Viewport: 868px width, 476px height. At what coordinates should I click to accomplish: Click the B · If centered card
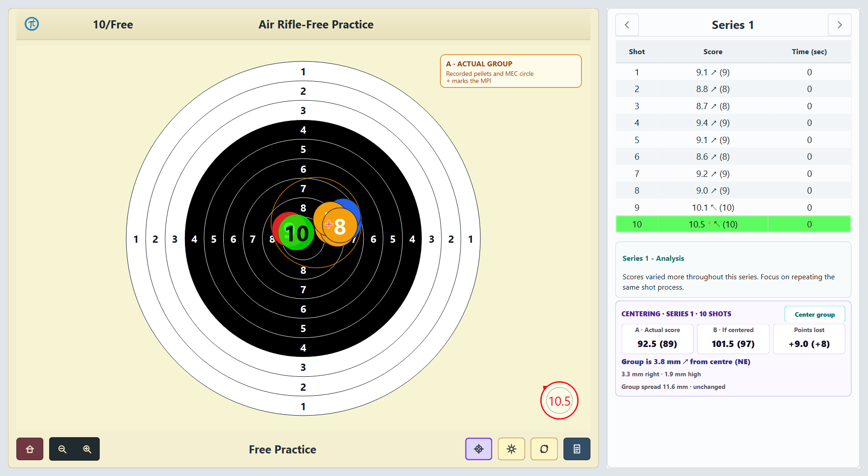pos(733,339)
